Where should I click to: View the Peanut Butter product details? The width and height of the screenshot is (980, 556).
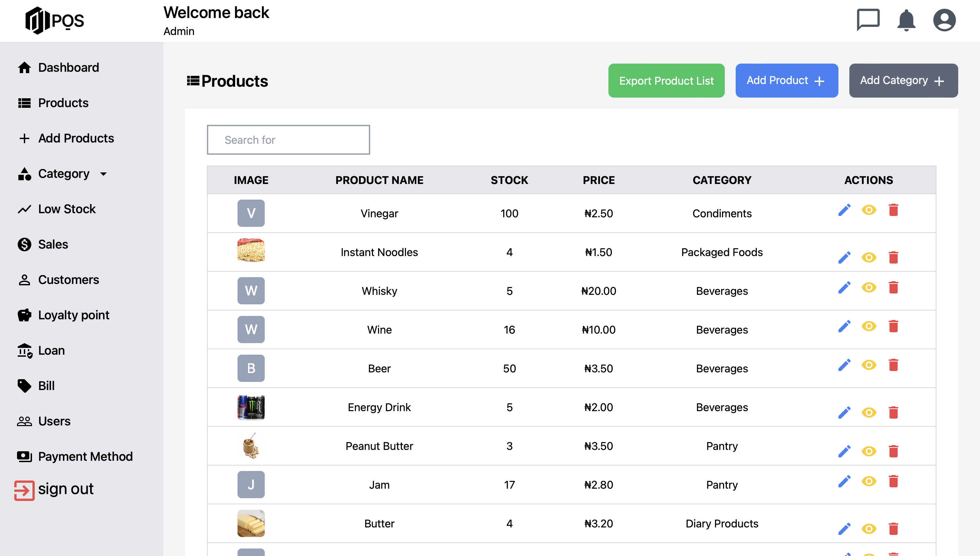point(869,451)
